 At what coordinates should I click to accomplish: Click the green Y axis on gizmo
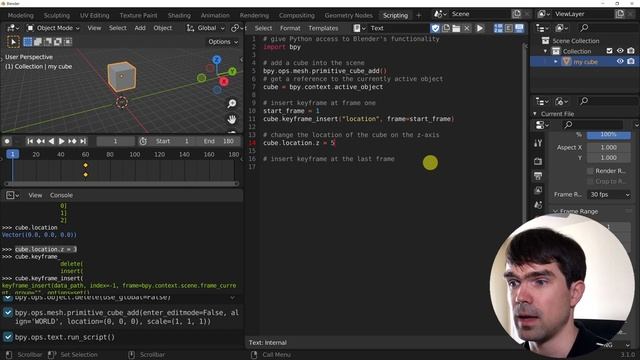click(232, 71)
